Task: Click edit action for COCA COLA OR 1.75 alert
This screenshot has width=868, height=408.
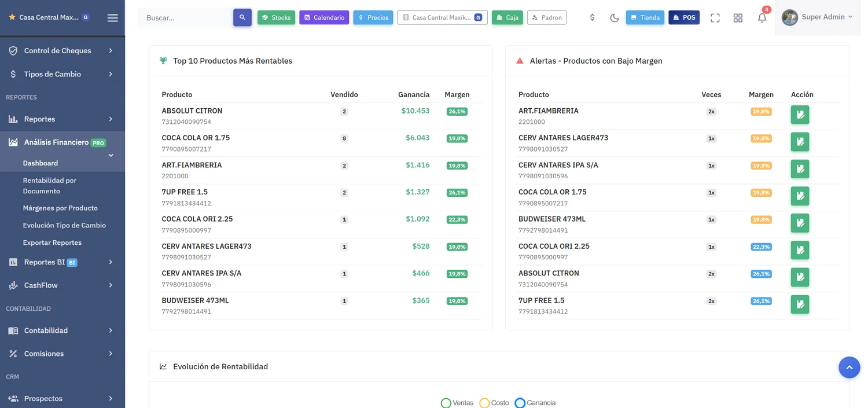Action: click(800, 196)
